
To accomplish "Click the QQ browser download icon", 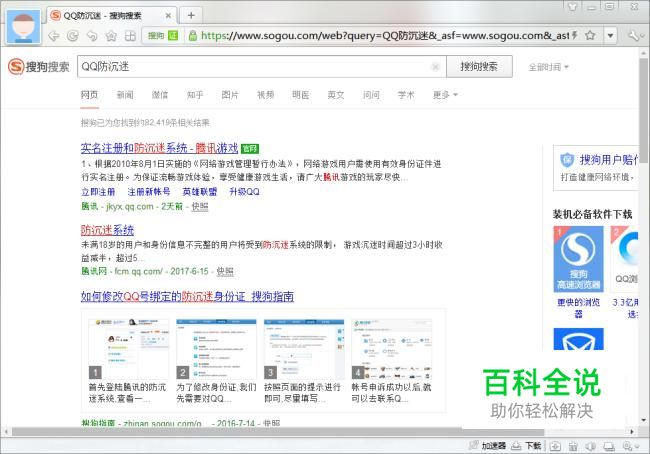I will point(624,259).
